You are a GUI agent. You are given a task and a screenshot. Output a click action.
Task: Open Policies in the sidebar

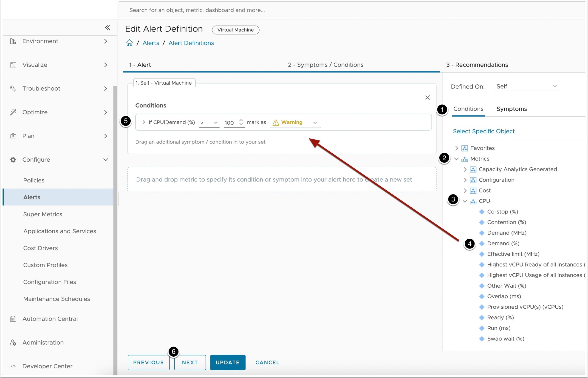point(34,180)
